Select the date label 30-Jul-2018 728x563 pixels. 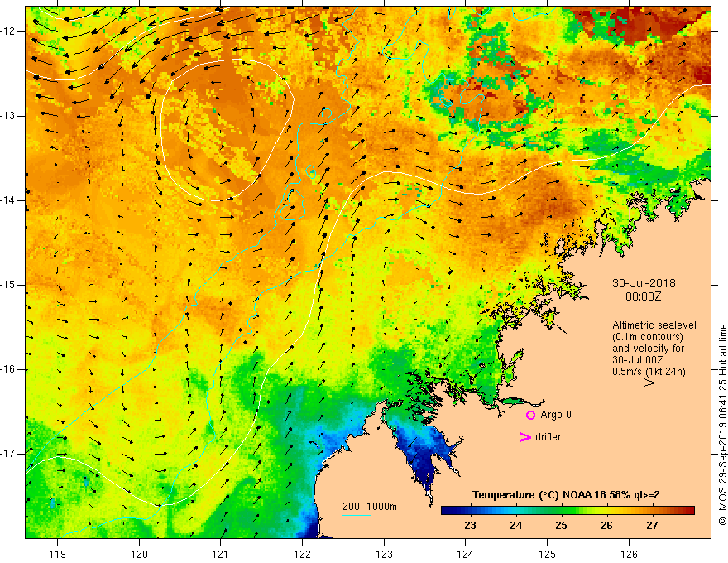pos(644,283)
